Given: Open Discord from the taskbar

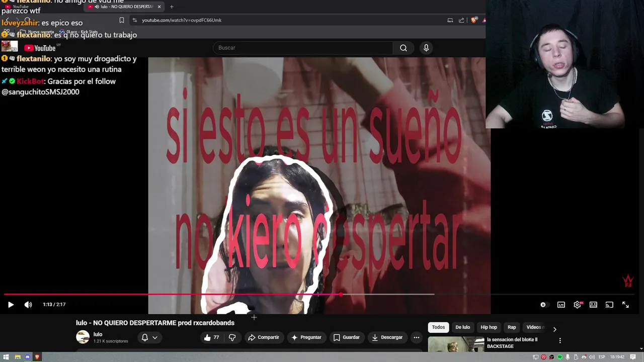Looking at the screenshot, I should pyautogui.click(x=27, y=357).
